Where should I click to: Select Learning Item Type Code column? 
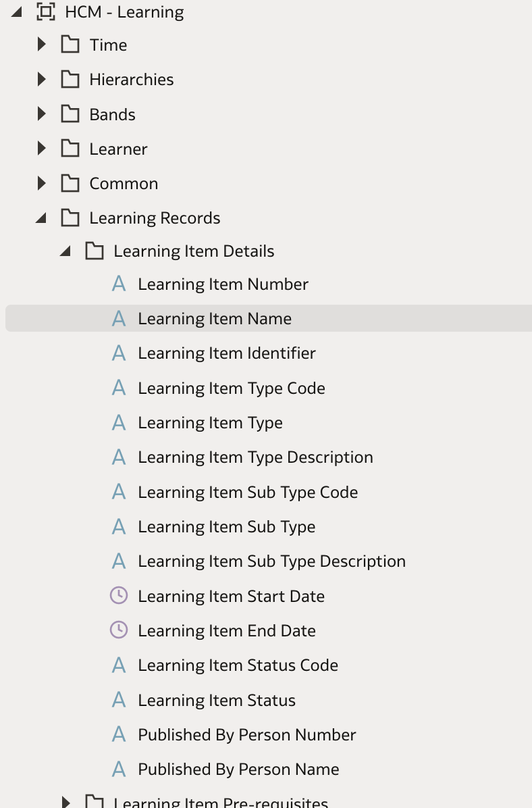(x=232, y=388)
